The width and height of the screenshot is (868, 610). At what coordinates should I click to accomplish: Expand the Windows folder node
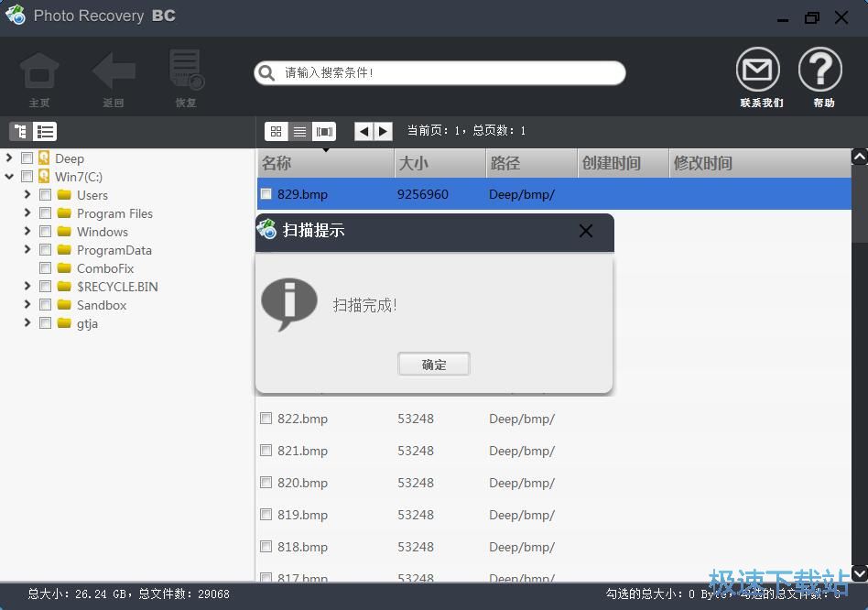[27, 231]
